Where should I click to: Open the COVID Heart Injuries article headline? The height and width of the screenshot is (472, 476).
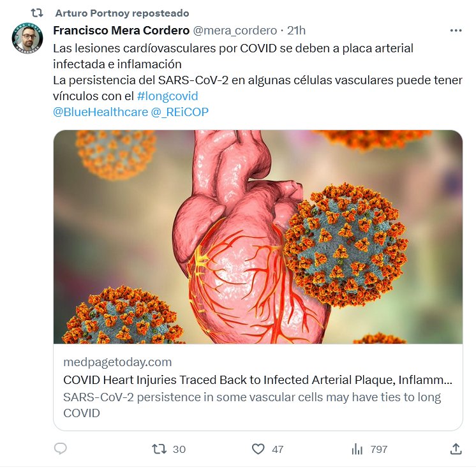pyautogui.click(x=258, y=380)
